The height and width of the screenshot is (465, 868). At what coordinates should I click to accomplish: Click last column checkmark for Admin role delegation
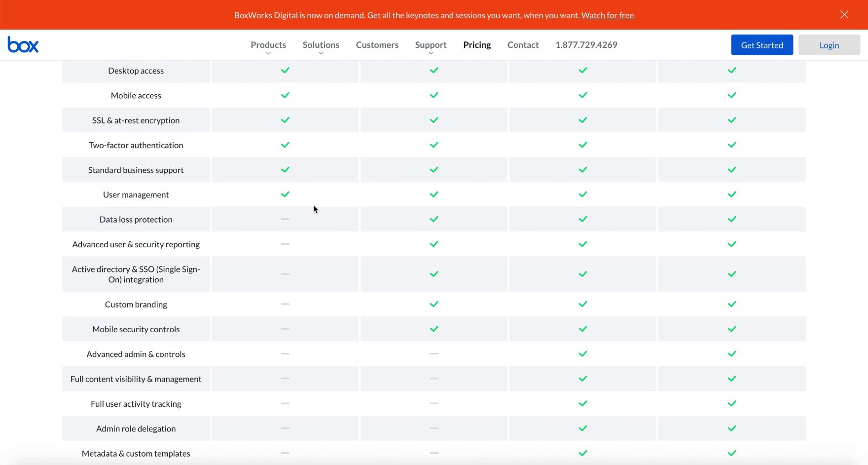click(731, 428)
